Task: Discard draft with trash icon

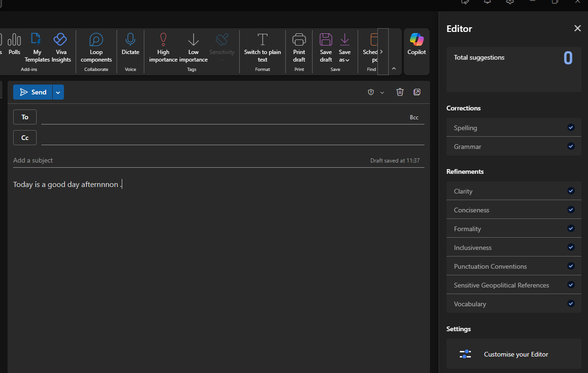Action: tap(400, 92)
